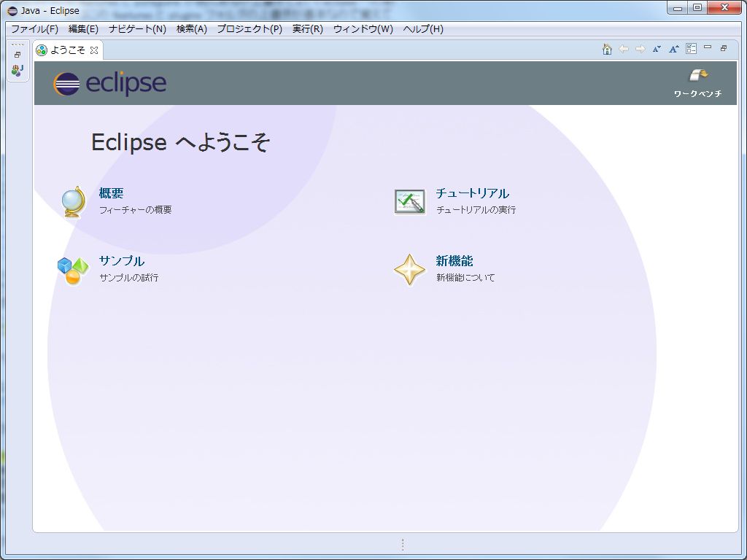Image resolution: width=747 pixels, height=560 pixels.
Task: Open the ワークベンチ arrow icon
Action: 698,75
